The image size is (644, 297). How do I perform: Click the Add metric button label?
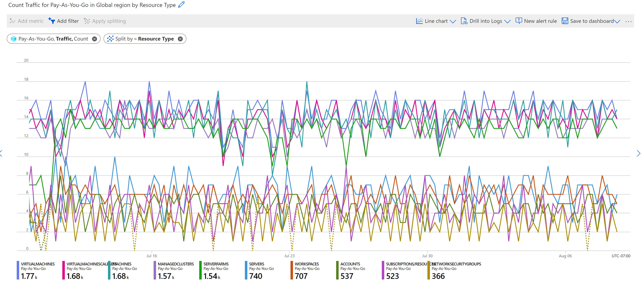coord(31,21)
